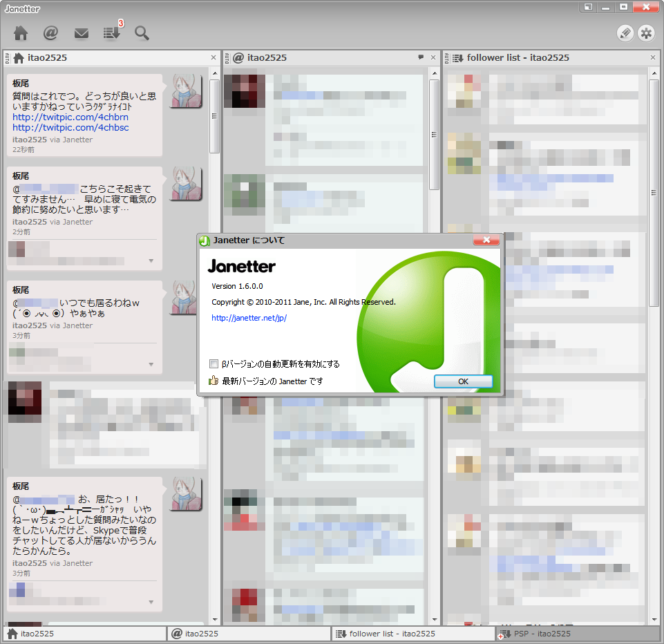Click the Version 1.6.0.0 text
The image size is (664, 644).
[237, 286]
